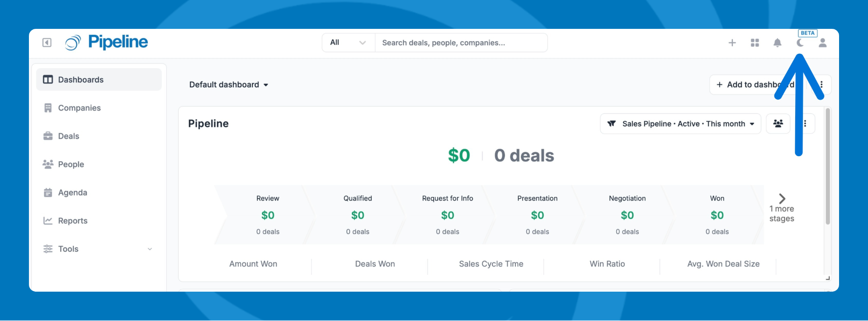
Task: Open Pipeline widget three-dot menu
Action: [x=805, y=124]
